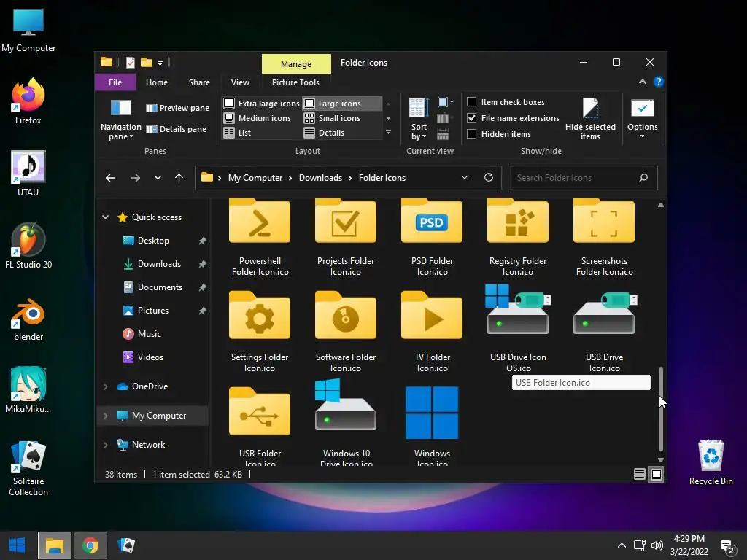747x560 pixels.
Task: Open the Help question mark icon
Action: tap(659, 82)
